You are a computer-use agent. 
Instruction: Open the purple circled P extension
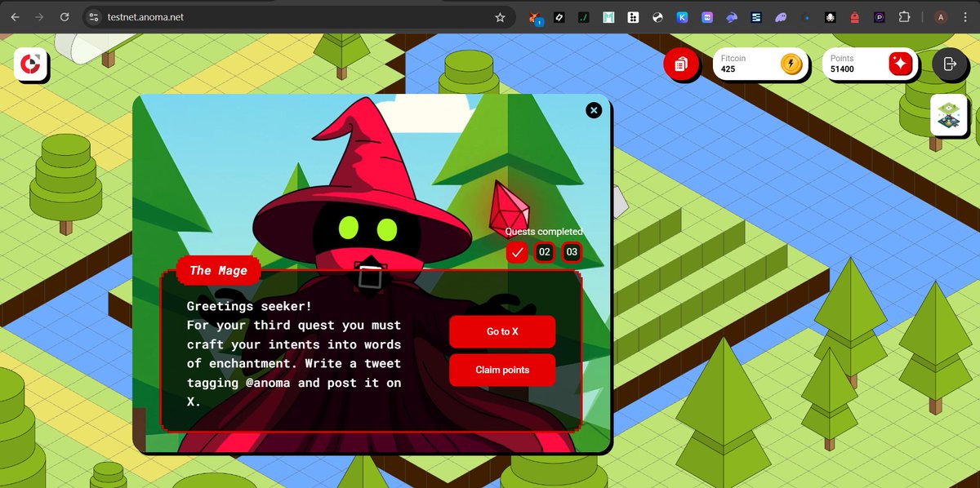880,17
